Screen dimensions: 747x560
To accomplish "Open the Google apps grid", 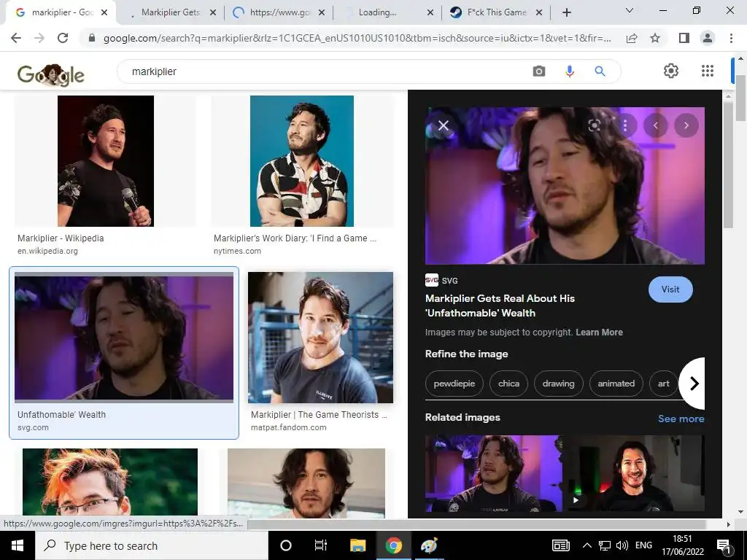I will [x=708, y=71].
